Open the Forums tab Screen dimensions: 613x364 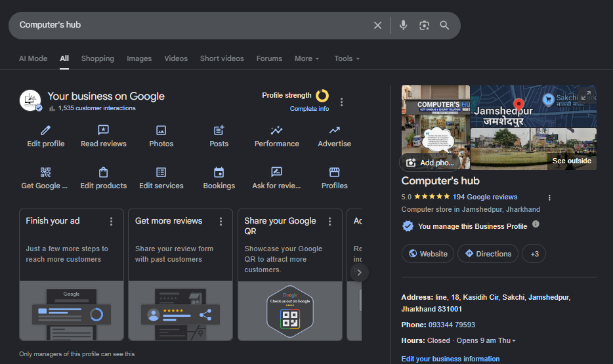click(x=269, y=58)
